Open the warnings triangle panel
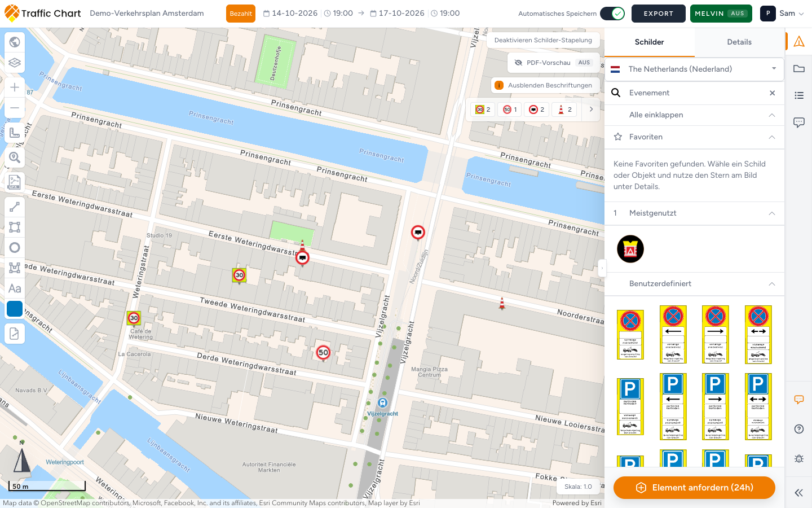This screenshot has width=812, height=508. [799, 41]
